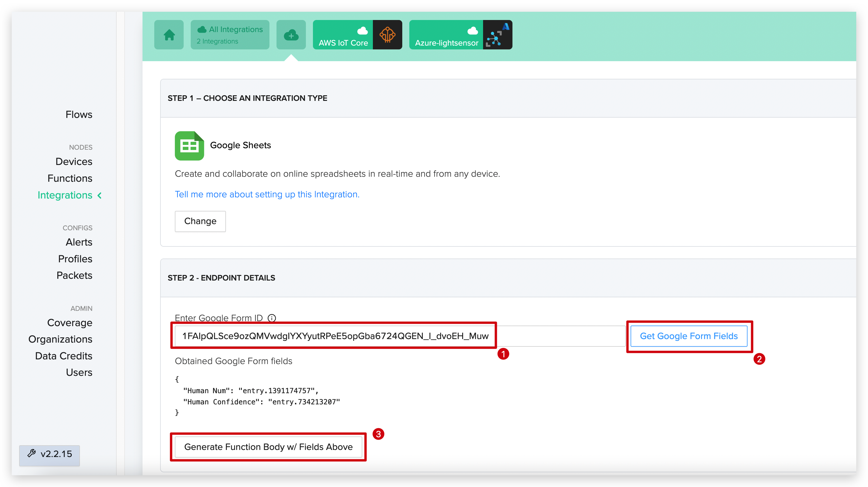
Task: Click the Google Sheets icon
Action: [189, 145]
